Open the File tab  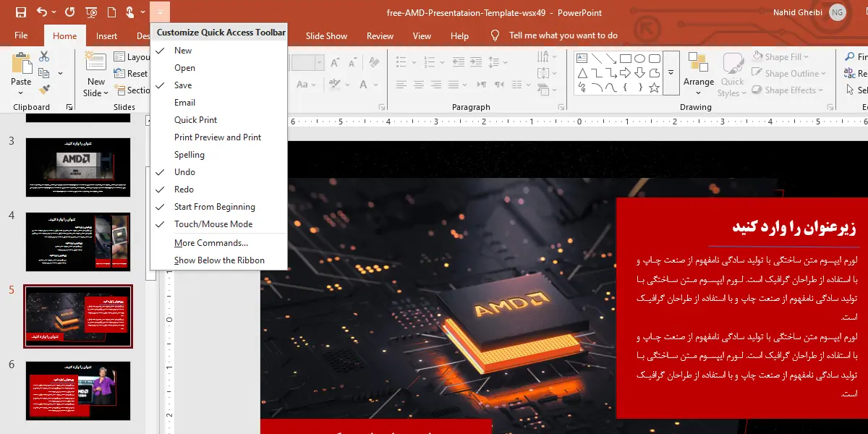click(x=21, y=35)
